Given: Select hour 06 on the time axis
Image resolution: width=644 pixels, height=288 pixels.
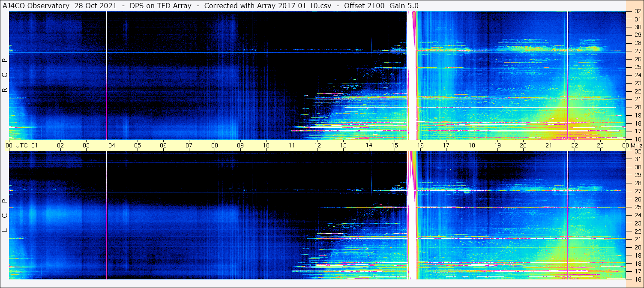Looking at the screenshot, I should (163, 145).
